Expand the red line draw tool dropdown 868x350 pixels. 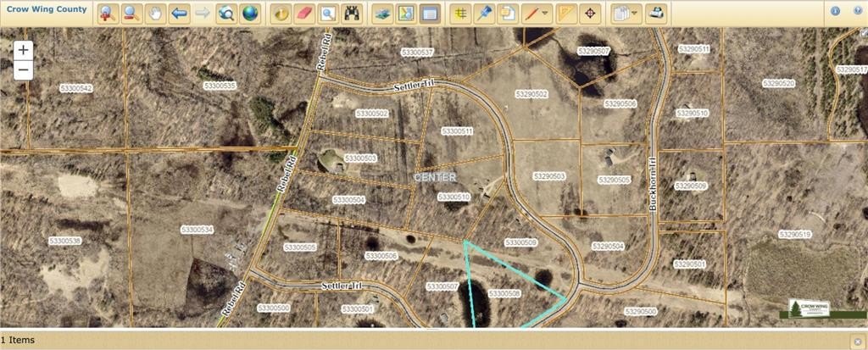[545, 14]
